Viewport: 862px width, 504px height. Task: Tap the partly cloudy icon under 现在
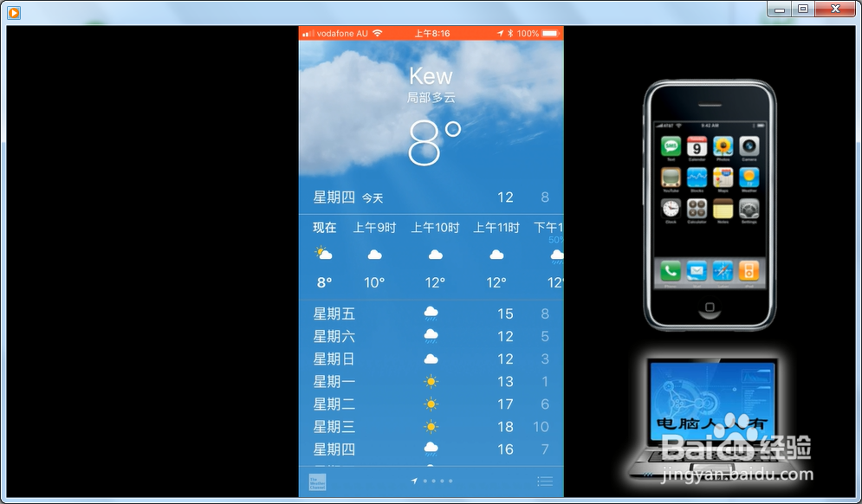[323, 254]
